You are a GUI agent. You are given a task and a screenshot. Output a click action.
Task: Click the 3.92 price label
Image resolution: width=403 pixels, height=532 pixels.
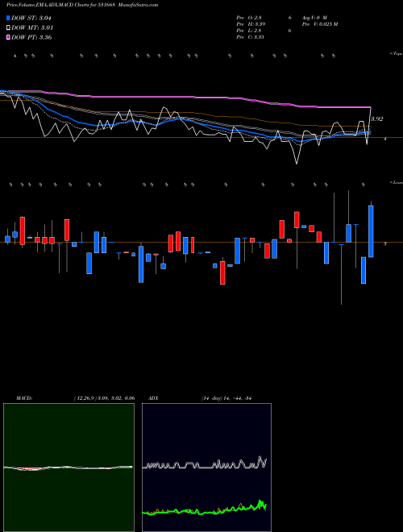tap(376, 118)
